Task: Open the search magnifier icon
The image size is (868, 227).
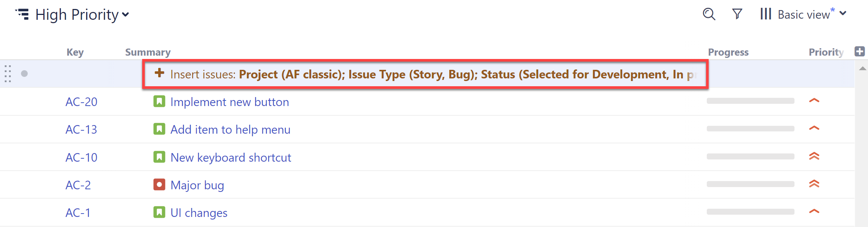Action: point(709,14)
